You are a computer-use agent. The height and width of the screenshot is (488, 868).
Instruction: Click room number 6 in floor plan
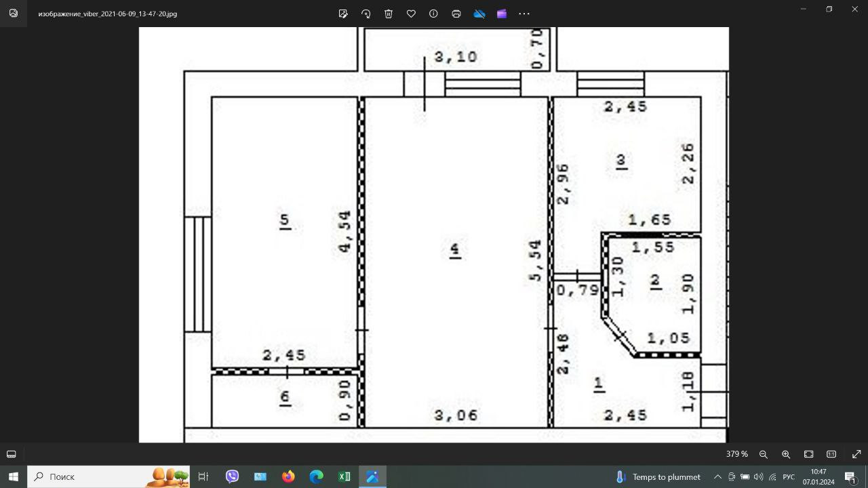(x=285, y=398)
